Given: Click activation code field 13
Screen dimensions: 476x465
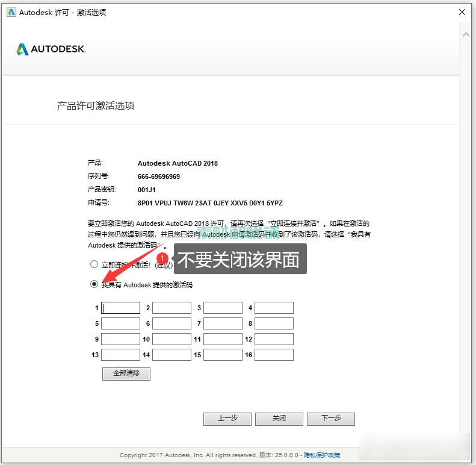Looking at the screenshot, I should tap(120, 355).
